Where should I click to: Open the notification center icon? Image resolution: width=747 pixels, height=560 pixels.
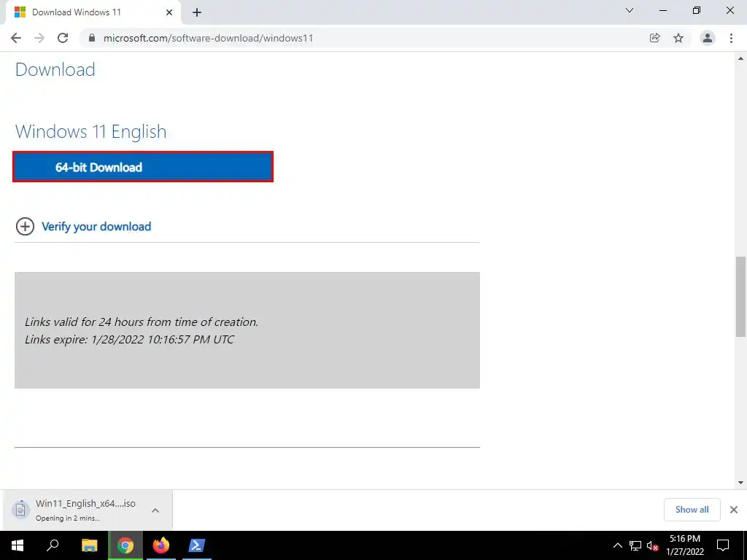723,545
